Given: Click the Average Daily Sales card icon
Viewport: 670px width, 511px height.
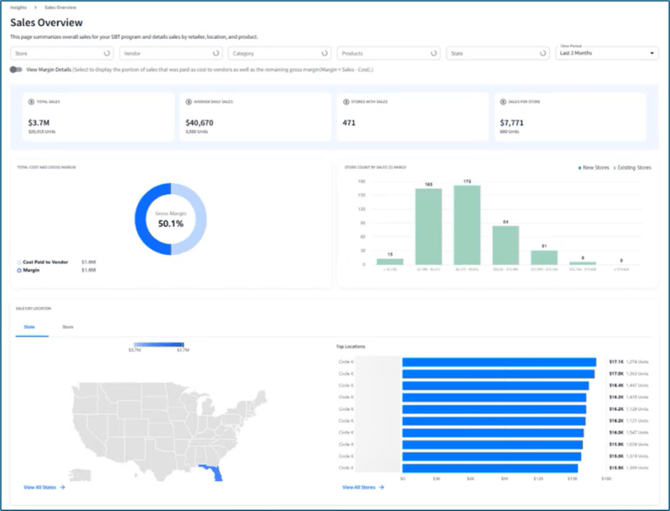Looking at the screenshot, I should pyautogui.click(x=188, y=102).
